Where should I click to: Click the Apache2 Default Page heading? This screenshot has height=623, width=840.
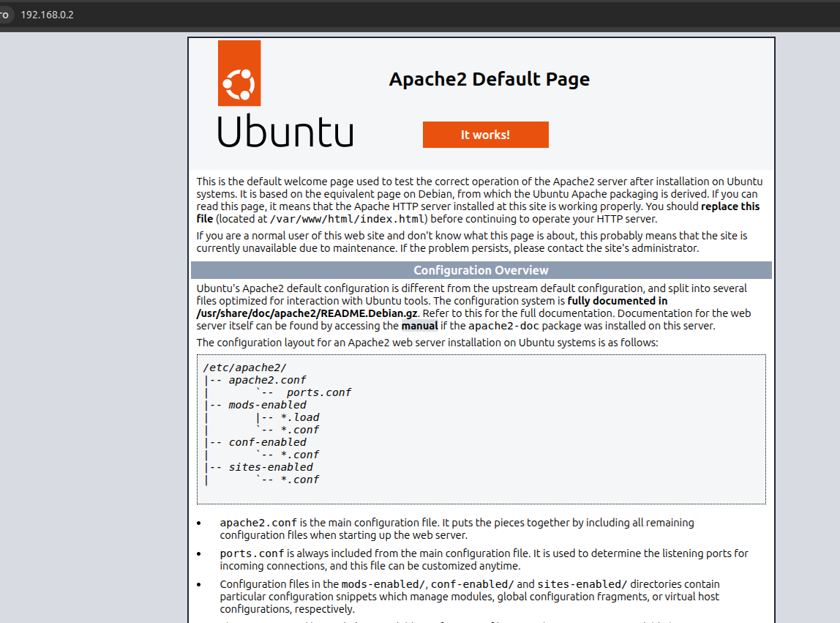coord(489,79)
